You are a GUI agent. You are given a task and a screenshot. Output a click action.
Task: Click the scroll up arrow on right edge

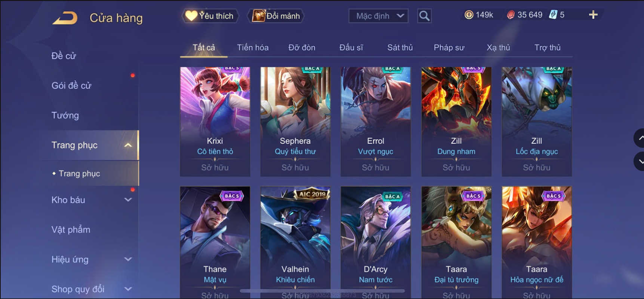click(639, 138)
